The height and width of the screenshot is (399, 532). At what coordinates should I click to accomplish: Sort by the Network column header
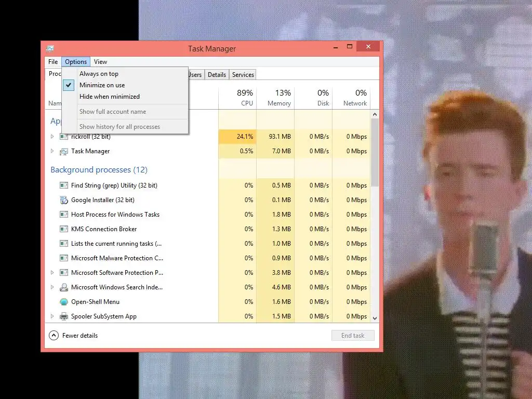[x=352, y=98]
